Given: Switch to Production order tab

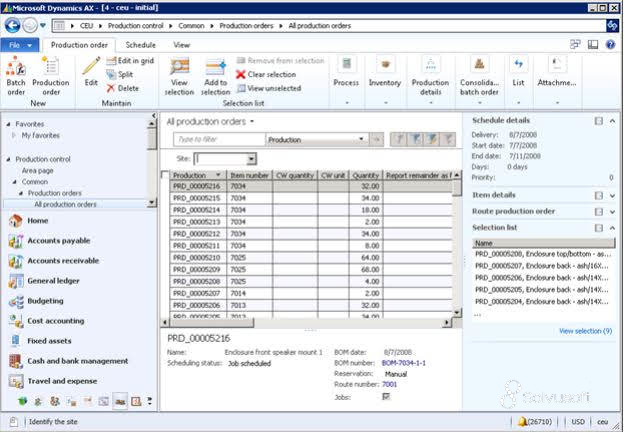Looking at the screenshot, I should click(79, 45).
